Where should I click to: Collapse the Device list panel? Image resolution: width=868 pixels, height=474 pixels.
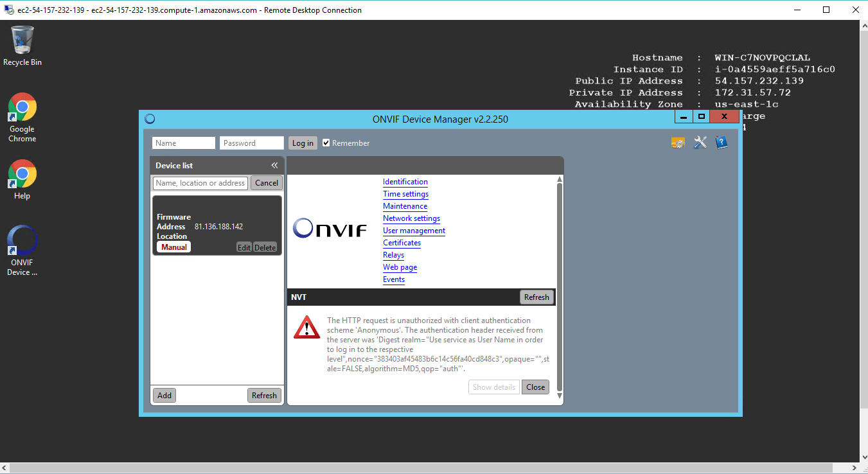click(274, 165)
